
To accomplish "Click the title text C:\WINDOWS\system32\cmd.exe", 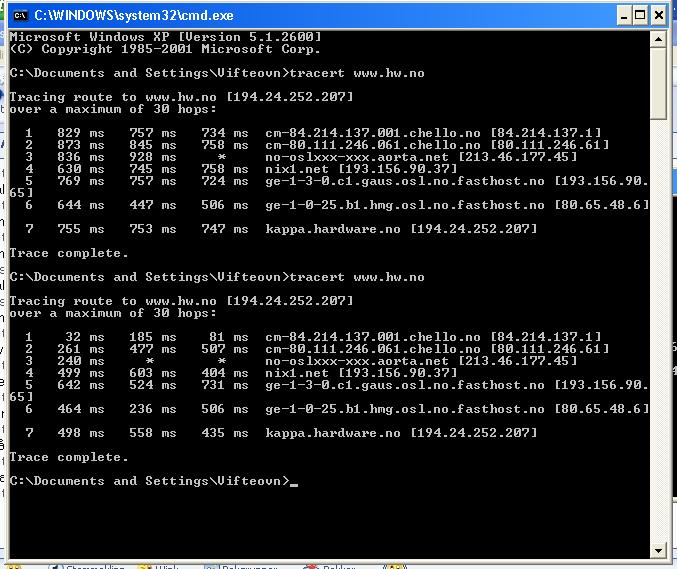I will (x=134, y=16).
